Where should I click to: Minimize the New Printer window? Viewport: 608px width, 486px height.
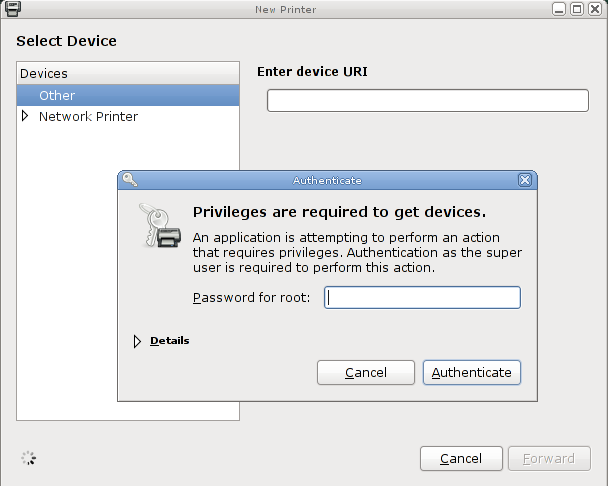(x=559, y=9)
